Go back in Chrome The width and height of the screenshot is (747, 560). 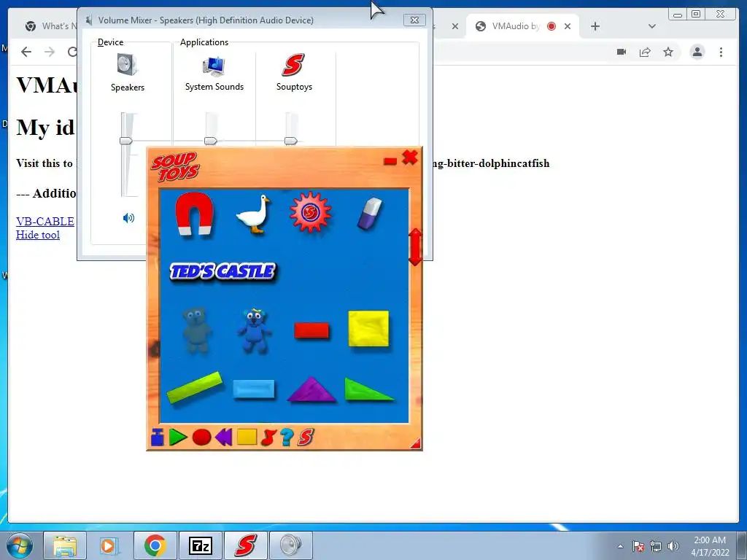26,52
